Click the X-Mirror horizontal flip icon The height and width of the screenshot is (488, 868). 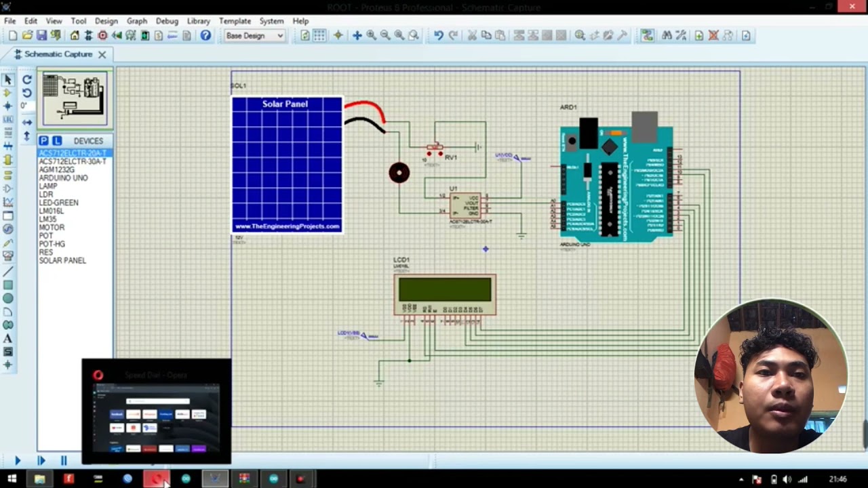pos(27,123)
